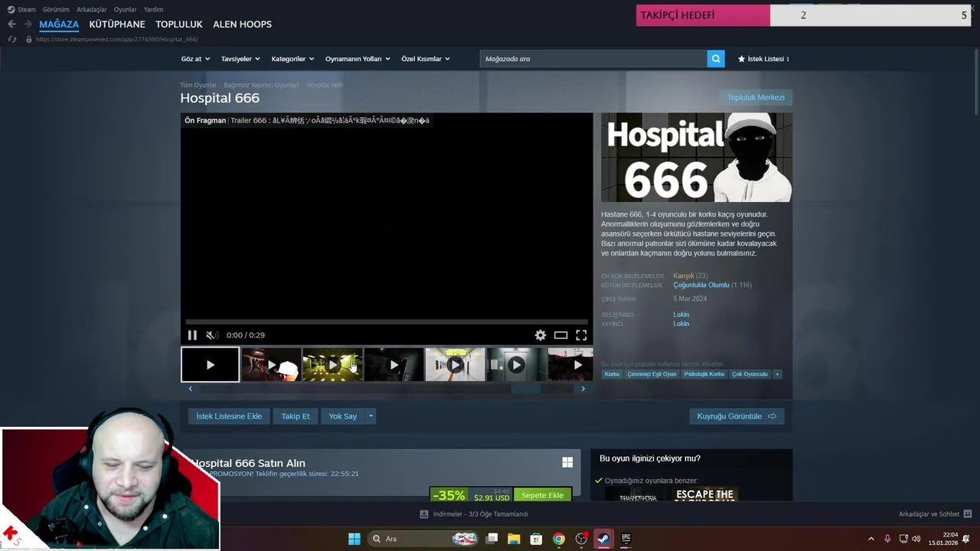Screen dimensions: 980x551
Task: Select first black trailer thumbnail
Action: [210, 365]
